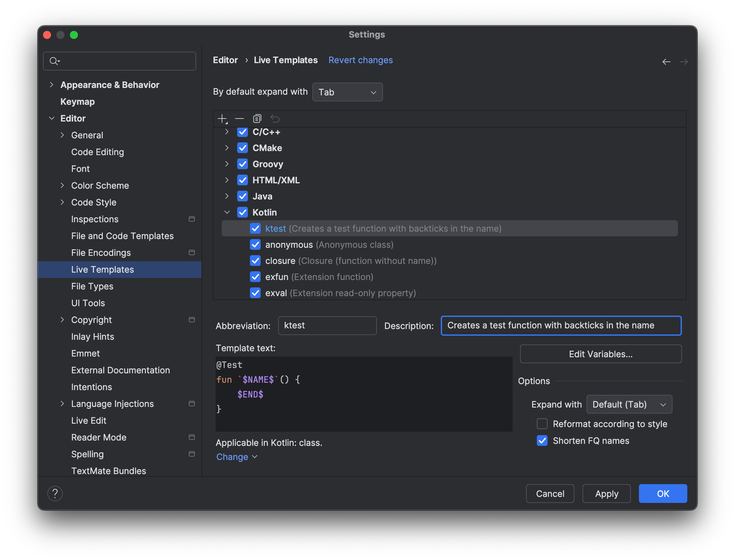Expand the HTML/XML template group
This screenshot has height=560, width=735.
pyautogui.click(x=227, y=180)
